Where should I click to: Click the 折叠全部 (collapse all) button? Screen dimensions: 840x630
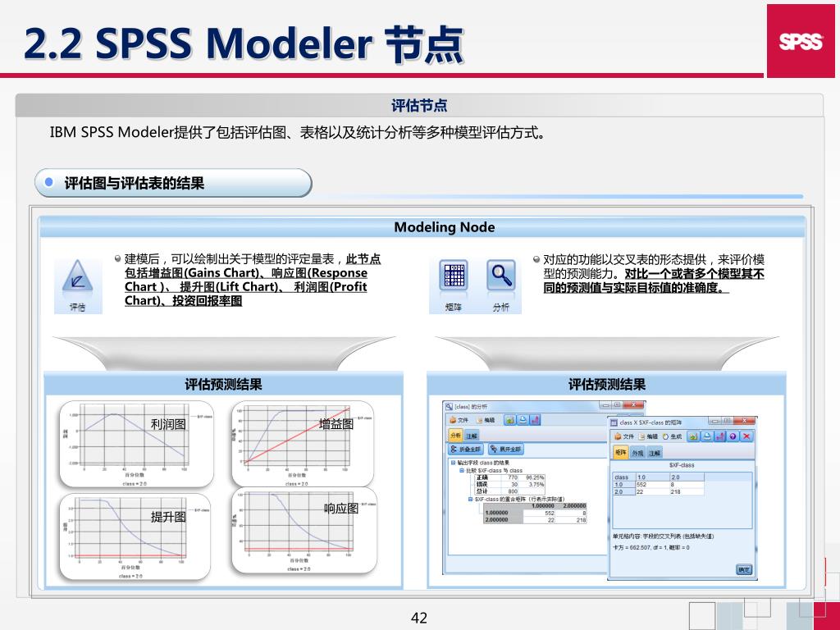[x=466, y=449]
